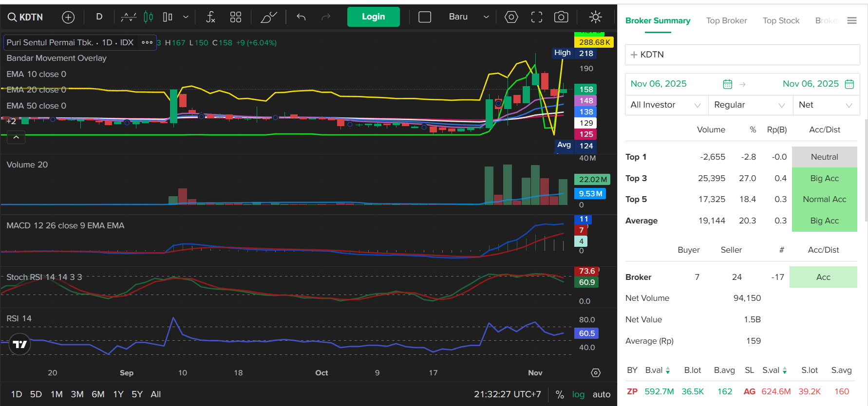The height and width of the screenshot is (406, 868).
Task: Open the indicator templates grid icon
Action: coord(236,17)
